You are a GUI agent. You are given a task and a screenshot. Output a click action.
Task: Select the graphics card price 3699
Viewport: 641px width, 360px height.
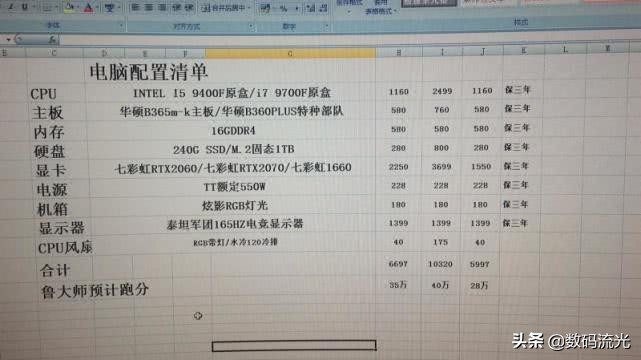pos(442,166)
